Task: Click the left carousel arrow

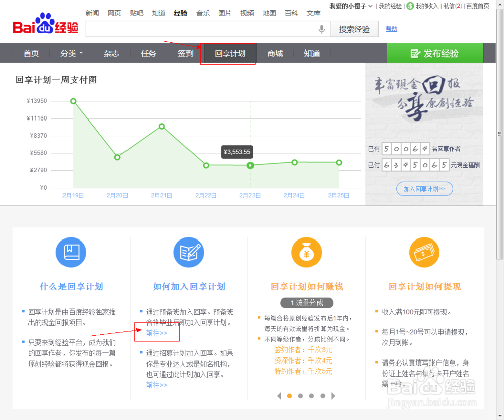Action: [279, 396]
